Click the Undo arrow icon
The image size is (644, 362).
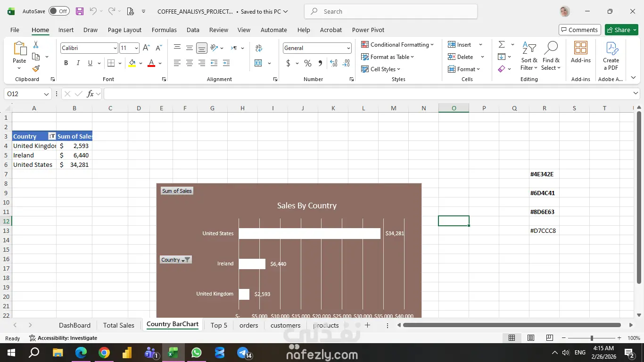93,11
